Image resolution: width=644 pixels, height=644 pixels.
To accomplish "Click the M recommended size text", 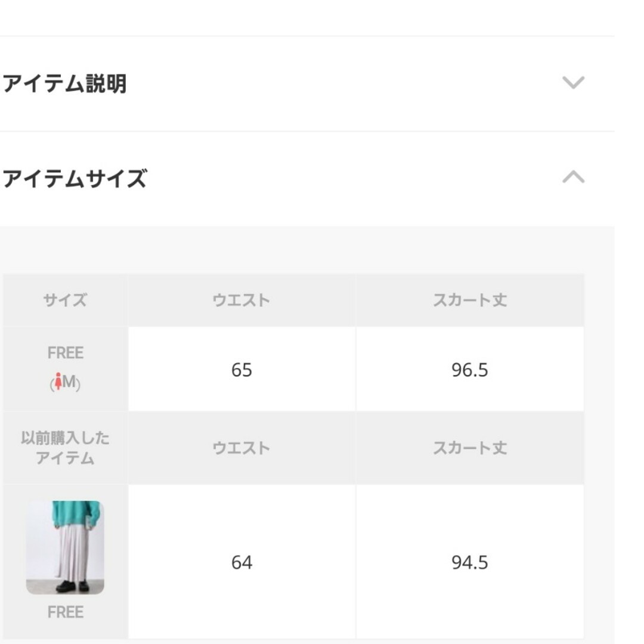I will point(69,382).
